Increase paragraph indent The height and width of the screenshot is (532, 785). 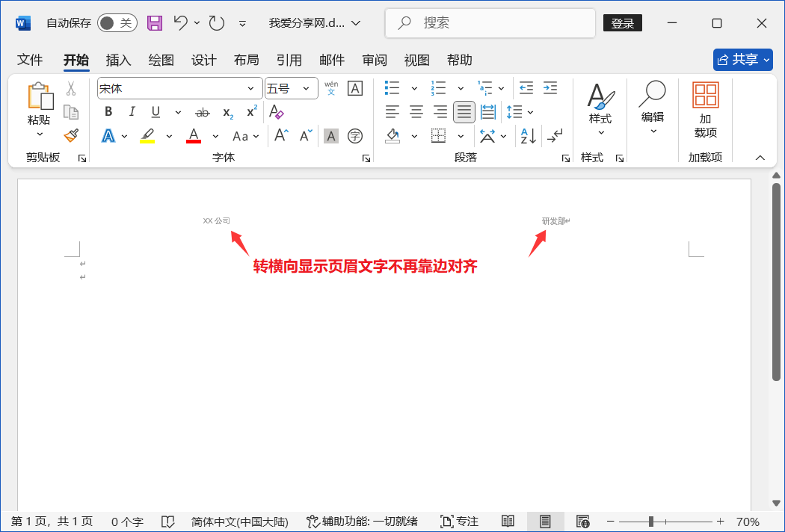pos(550,88)
